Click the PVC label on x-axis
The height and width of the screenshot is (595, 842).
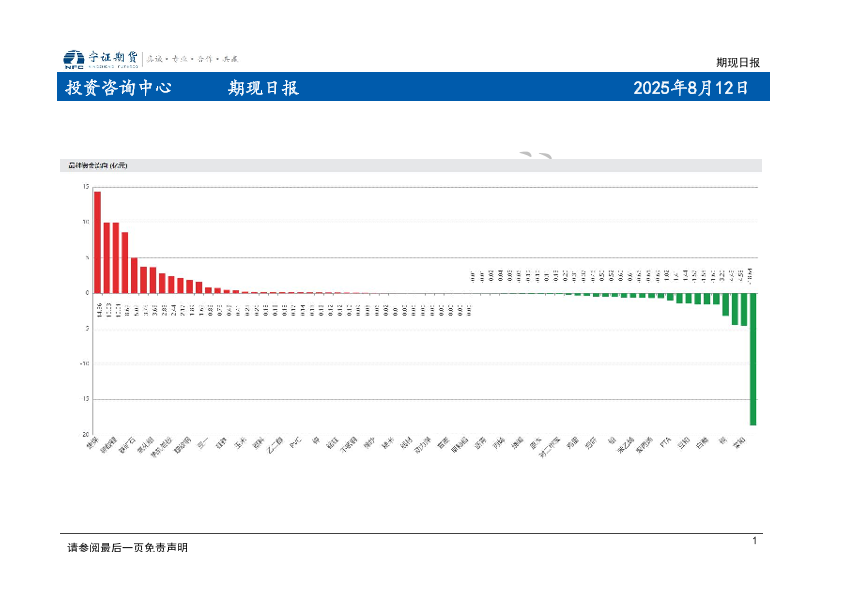tap(295, 443)
